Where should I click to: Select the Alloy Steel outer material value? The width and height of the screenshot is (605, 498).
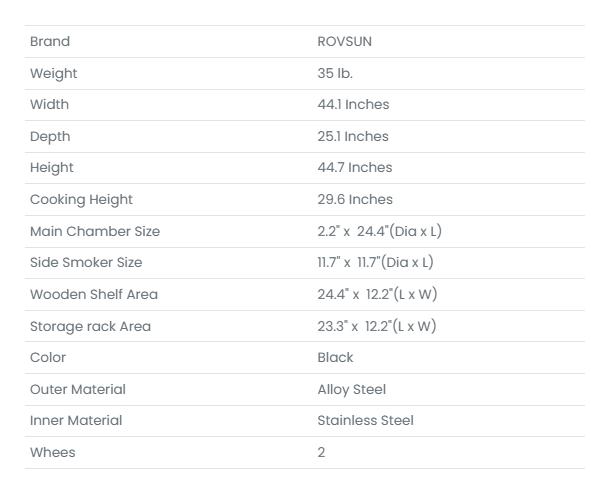351,389
